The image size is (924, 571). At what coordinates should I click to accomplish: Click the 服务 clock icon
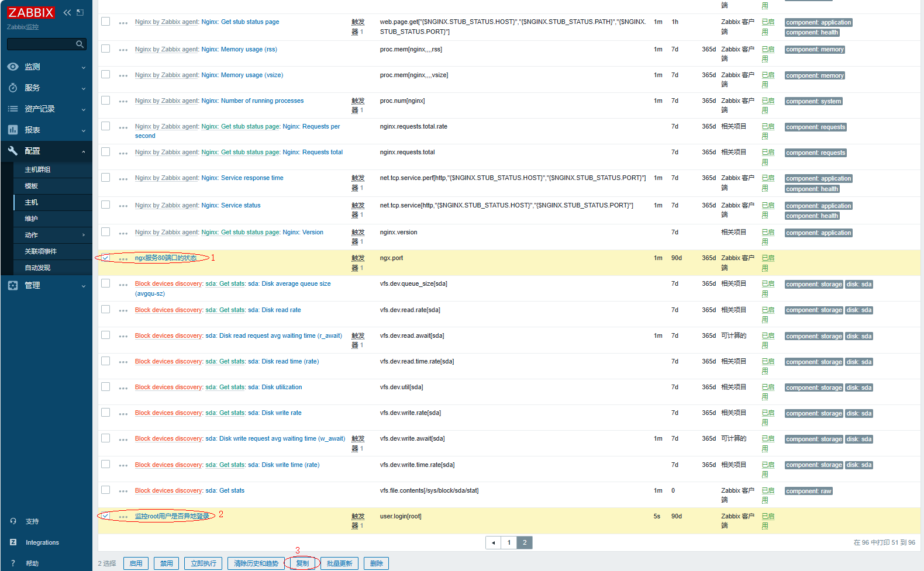(x=13, y=88)
